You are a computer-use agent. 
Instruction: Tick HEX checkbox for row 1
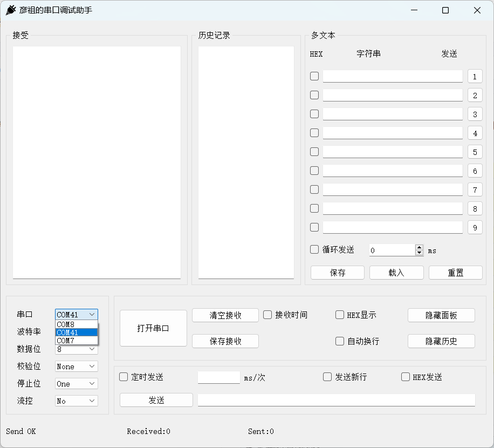pyautogui.click(x=314, y=76)
